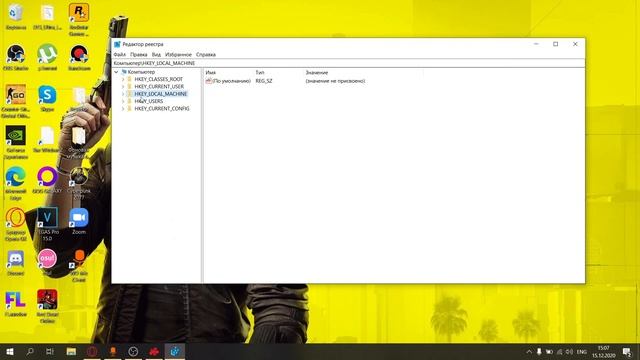Open File Explorer from the taskbar
Screen dimensions: 640x360
pos(71,351)
